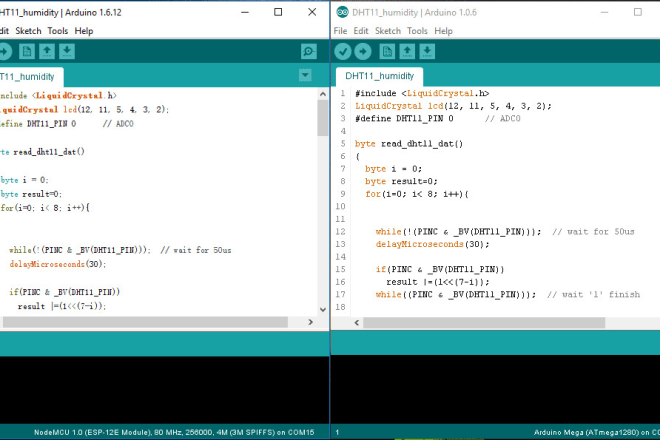660x440 pixels.
Task: Open Tools menu in Arduino 1.6.12 window
Action: (58, 31)
